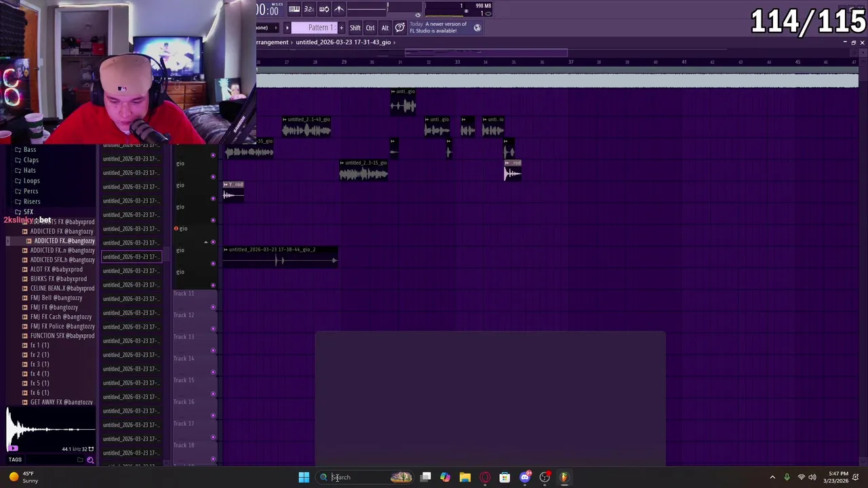Open File Explorer from taskbar
868x488 pixels.
465,477
